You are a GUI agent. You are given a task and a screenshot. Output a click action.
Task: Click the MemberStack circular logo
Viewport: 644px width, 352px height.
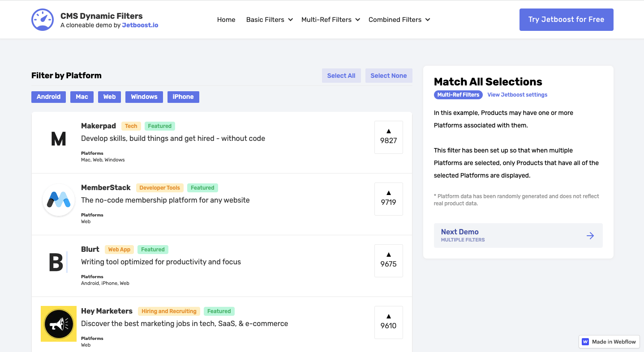tap(58, 200)
